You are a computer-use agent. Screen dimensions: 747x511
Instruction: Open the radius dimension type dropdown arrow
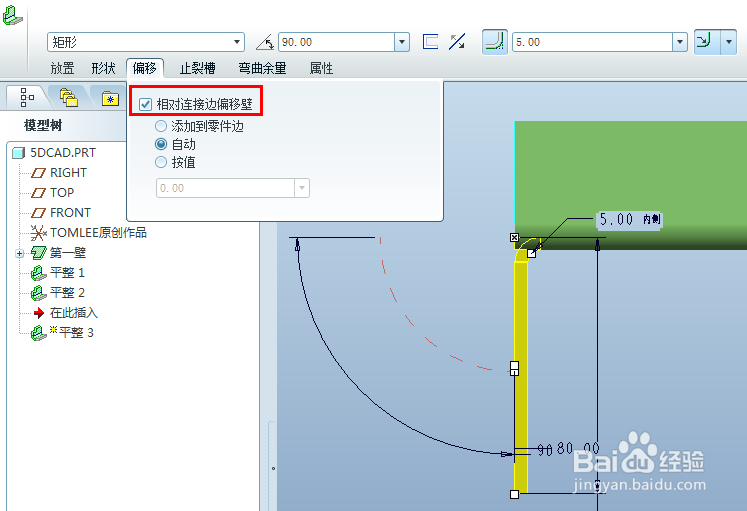728,42
